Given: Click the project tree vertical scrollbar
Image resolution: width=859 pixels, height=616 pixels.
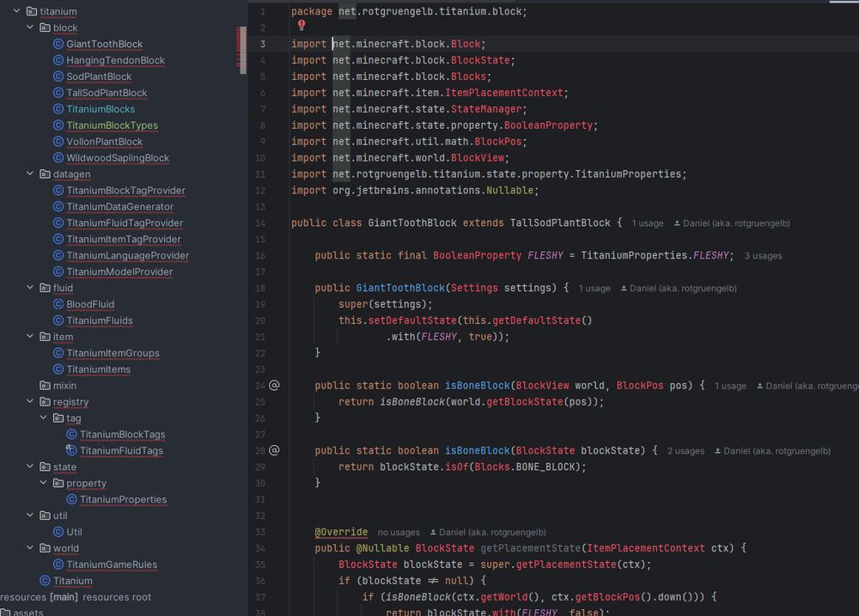Looking at the screenshot, I should [242, 51].
